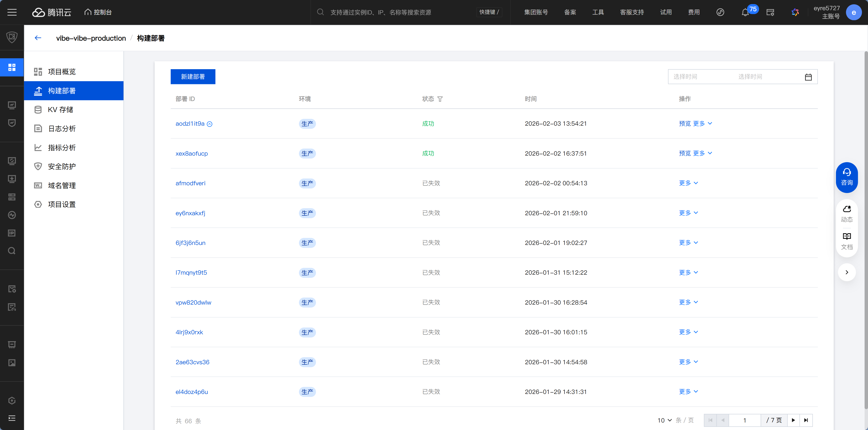Click the status column filter icon
Viewport: 868px width, 430px height.
point(440,99)
